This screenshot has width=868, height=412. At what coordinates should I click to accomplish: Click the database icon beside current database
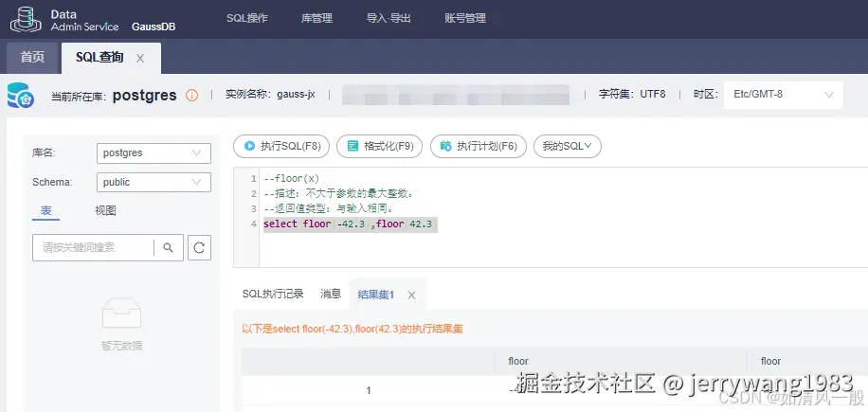point(21,95)
